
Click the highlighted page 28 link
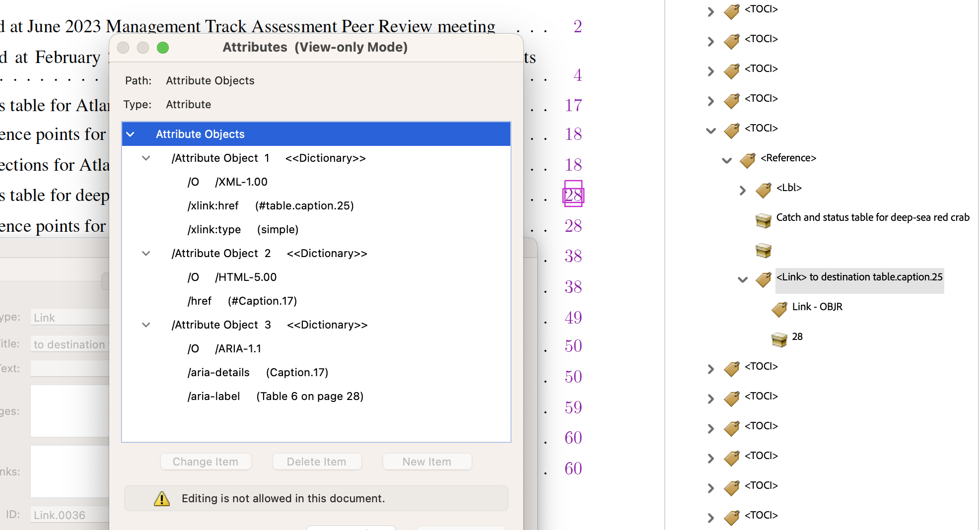(573, 195)
